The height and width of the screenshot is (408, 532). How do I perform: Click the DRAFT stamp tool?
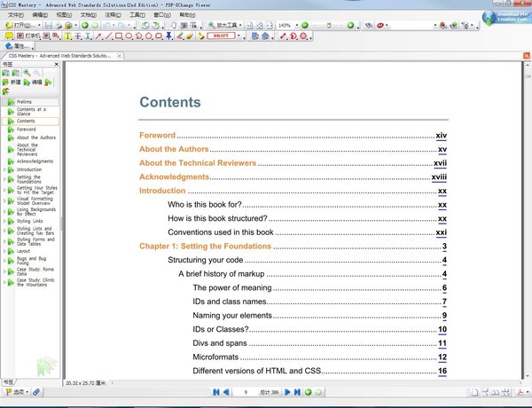tap(221, 35)
